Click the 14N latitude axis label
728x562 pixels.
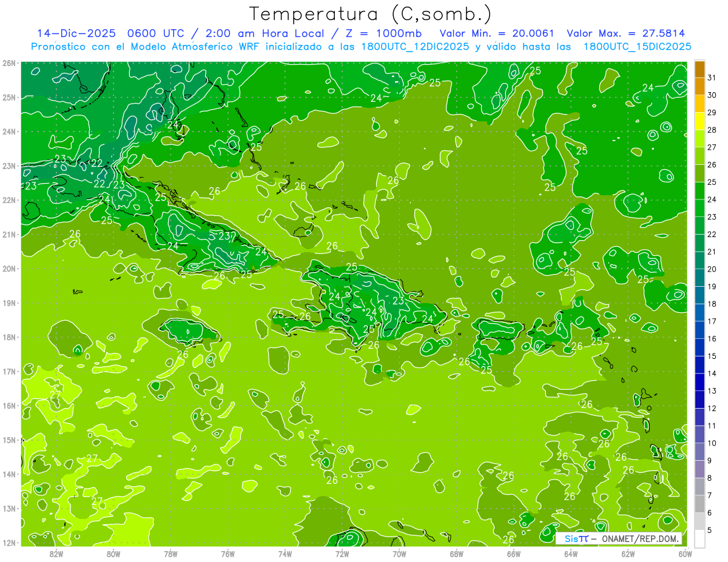tap(8, 474)
